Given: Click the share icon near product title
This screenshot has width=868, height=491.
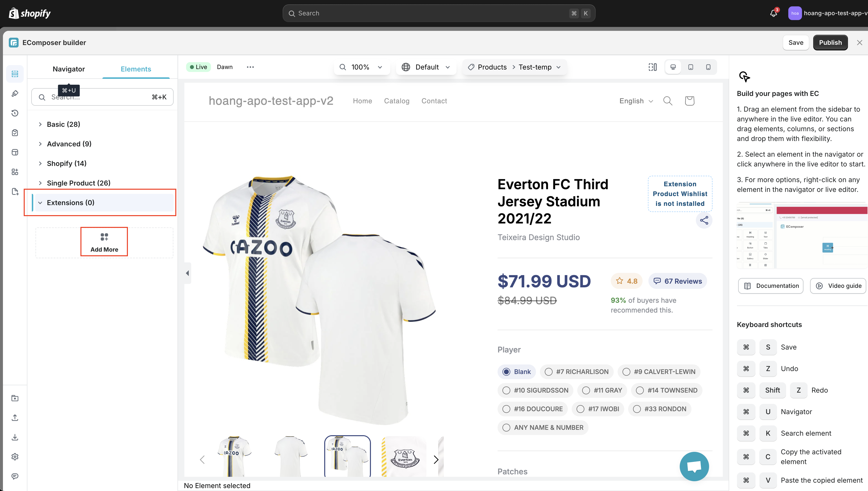Looking at the screenshot, I should (704, 221).
